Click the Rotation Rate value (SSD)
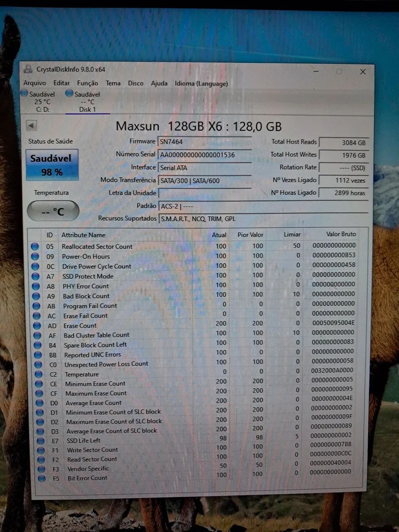The width and height of the screenshot is (399, 532). pos(343,168)
